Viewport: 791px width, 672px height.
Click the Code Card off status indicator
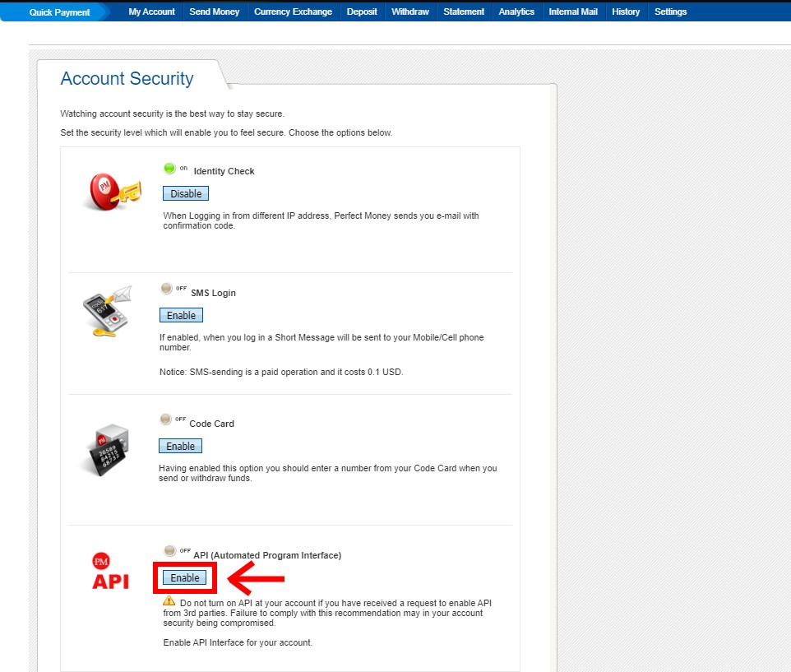(x=166, y=419)
